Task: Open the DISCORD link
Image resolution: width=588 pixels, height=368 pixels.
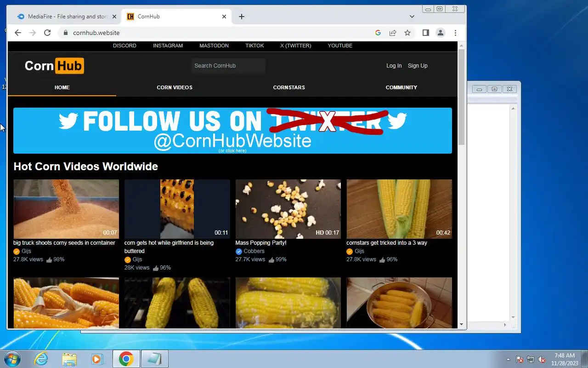Action: click(x=124, y=46)
